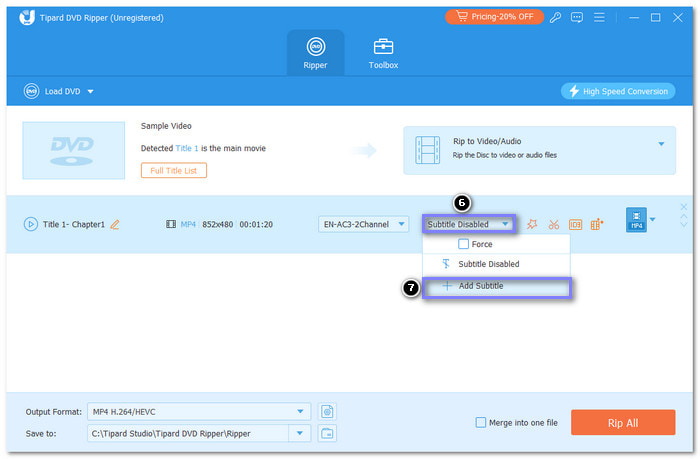This screenshot has height=459, width=700.
Task: Click the Save to path field
Action: point(188,434)
